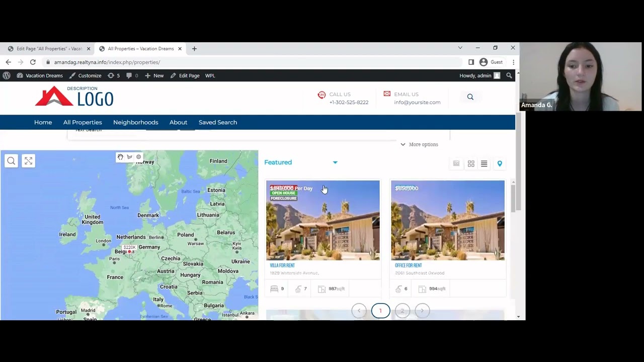Open the Villa For Rent property photo
Image resolution: width=644 pixels, height=362 pixels.
coord(323,220)
